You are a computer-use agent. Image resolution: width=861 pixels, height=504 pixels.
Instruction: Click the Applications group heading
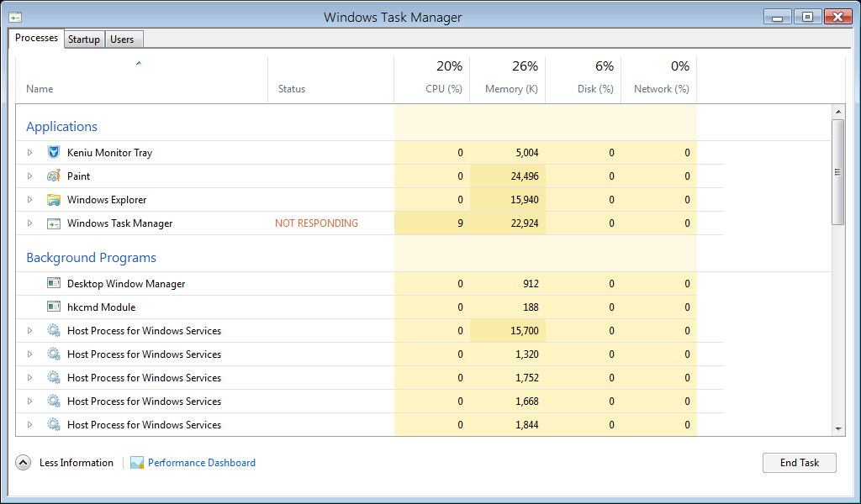point(61,127)
